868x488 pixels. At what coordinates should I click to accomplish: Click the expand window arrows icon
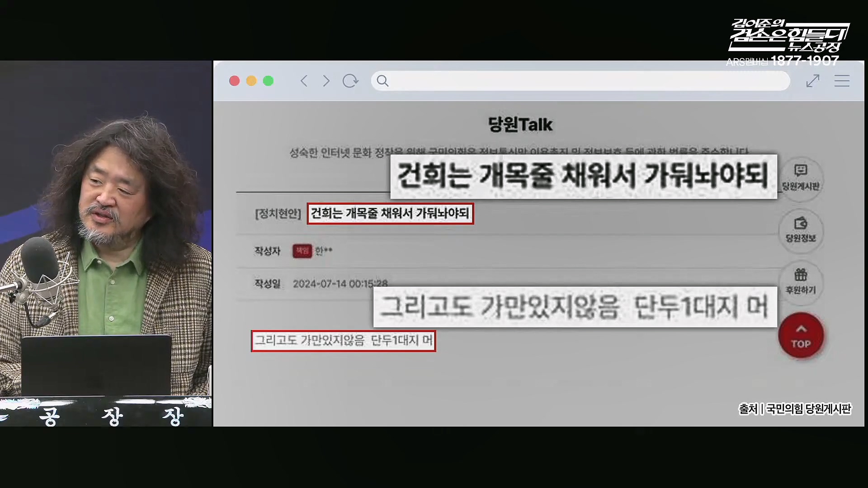812,81
